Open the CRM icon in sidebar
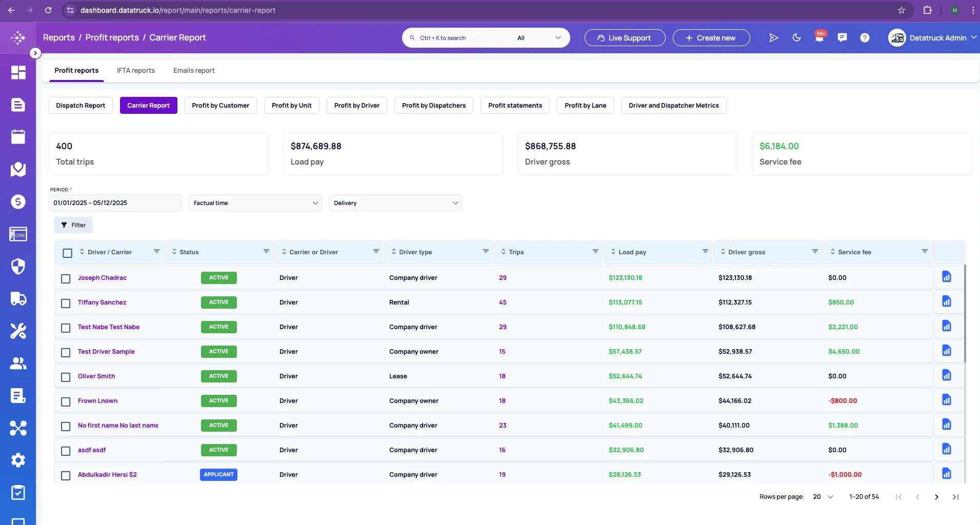The width and height of the screenshot is (980, 525). point(18,234)
